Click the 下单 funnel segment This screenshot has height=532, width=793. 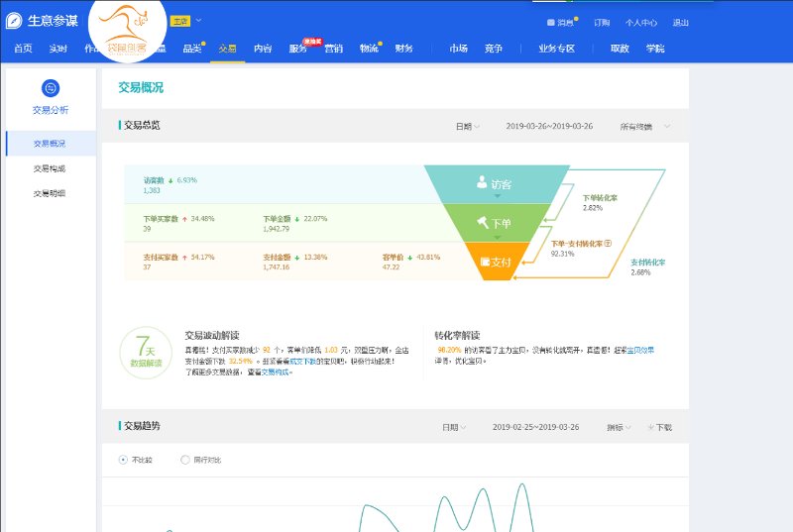coord(497,223)
